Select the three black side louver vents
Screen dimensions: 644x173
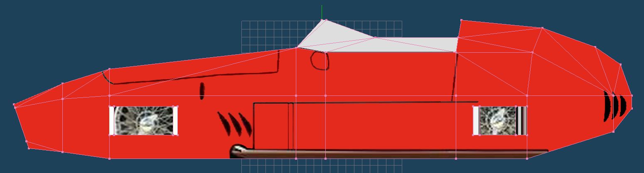[x=235, y=123]
